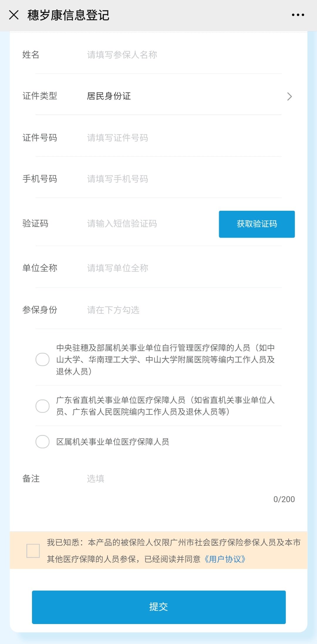The height and width of the screenshot is (644, 317).
Task: Click the 参保身份 field placeholder
Action: [113, 310]
